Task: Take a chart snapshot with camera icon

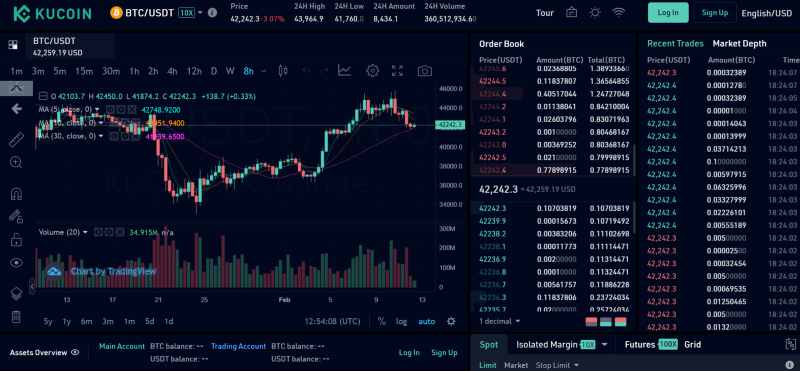Action: tap(424, 71)
